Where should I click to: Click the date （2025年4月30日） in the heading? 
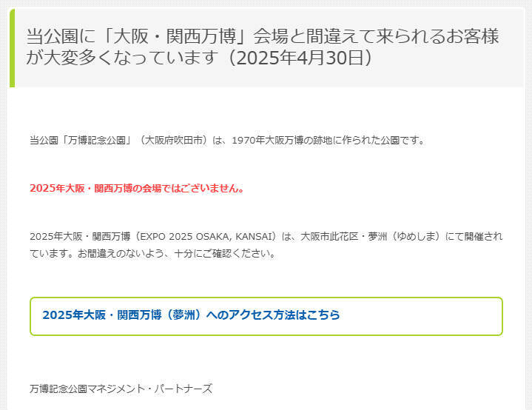coord(300,58)
